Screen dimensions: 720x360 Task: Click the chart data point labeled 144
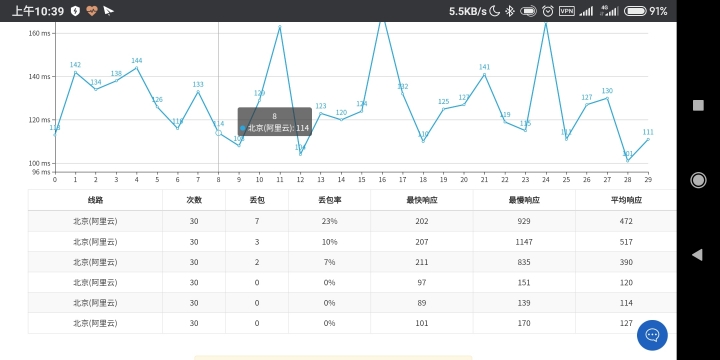pyautogui.click(x=136, y=68)
